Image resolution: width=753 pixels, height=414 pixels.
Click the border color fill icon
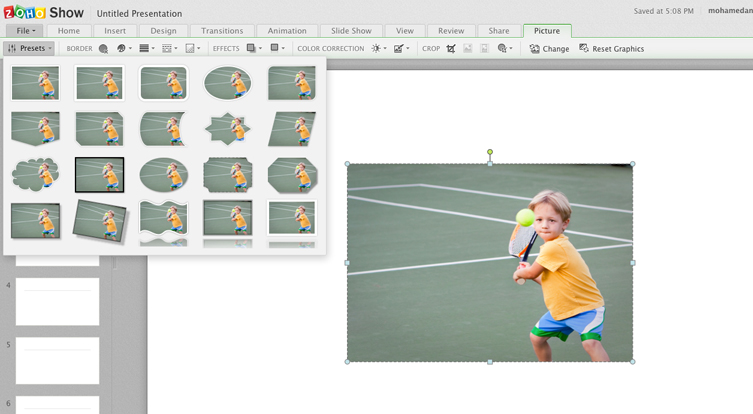point(122,48)
